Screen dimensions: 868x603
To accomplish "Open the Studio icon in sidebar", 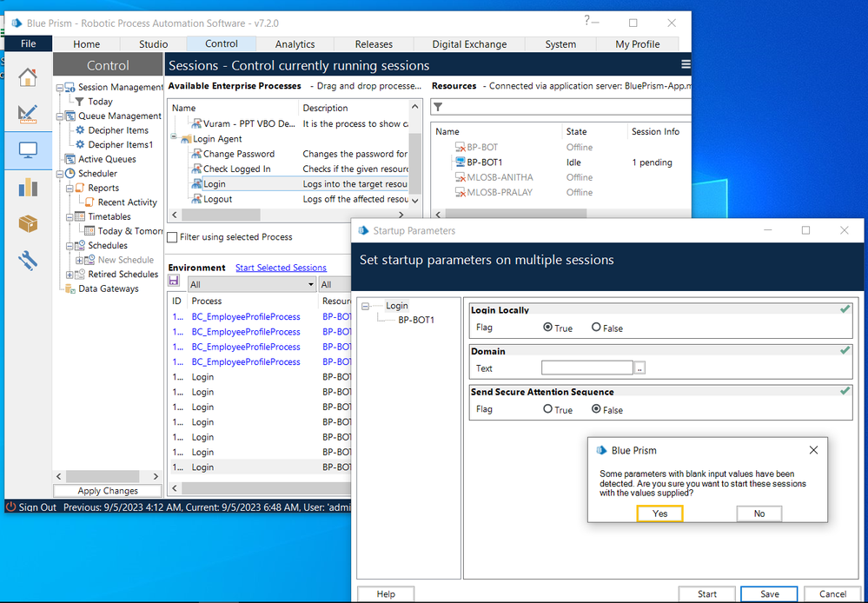I will pyautogui.click(x=28, y=114).
